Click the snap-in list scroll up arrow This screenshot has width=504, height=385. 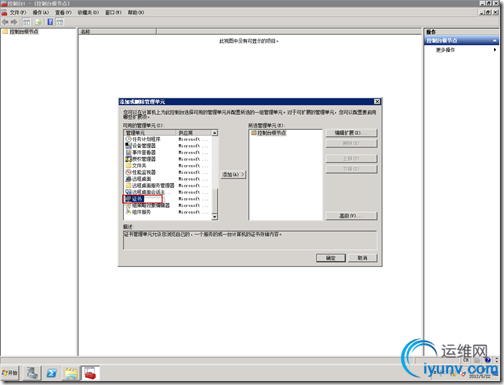pos(215,133)
